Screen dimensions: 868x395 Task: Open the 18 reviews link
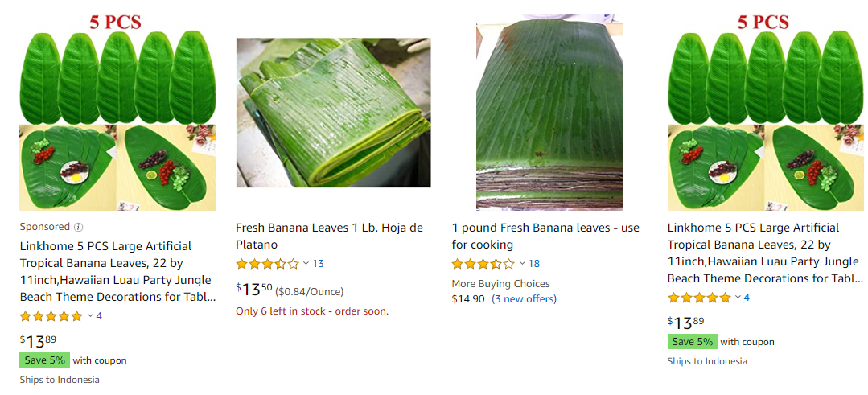[534, 264]
